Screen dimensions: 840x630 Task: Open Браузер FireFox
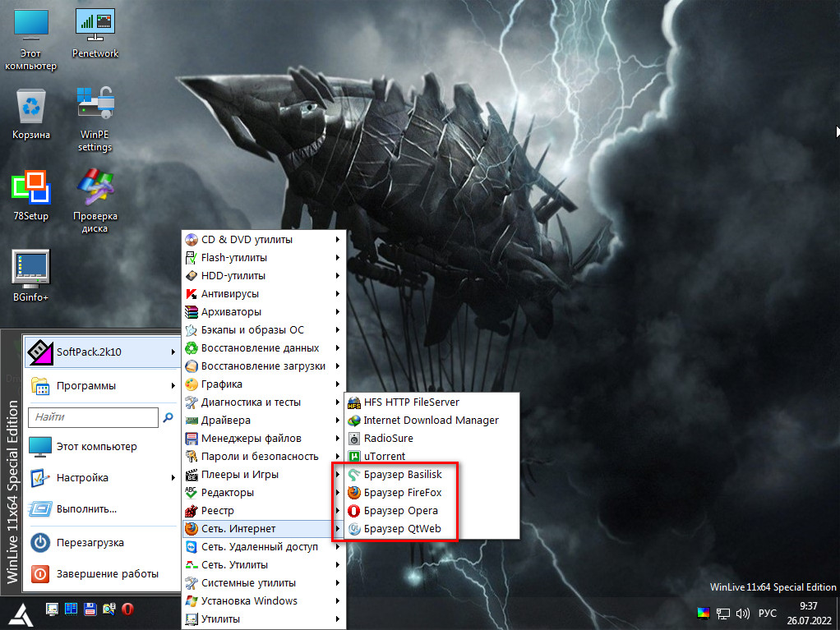tap(433, 493)
